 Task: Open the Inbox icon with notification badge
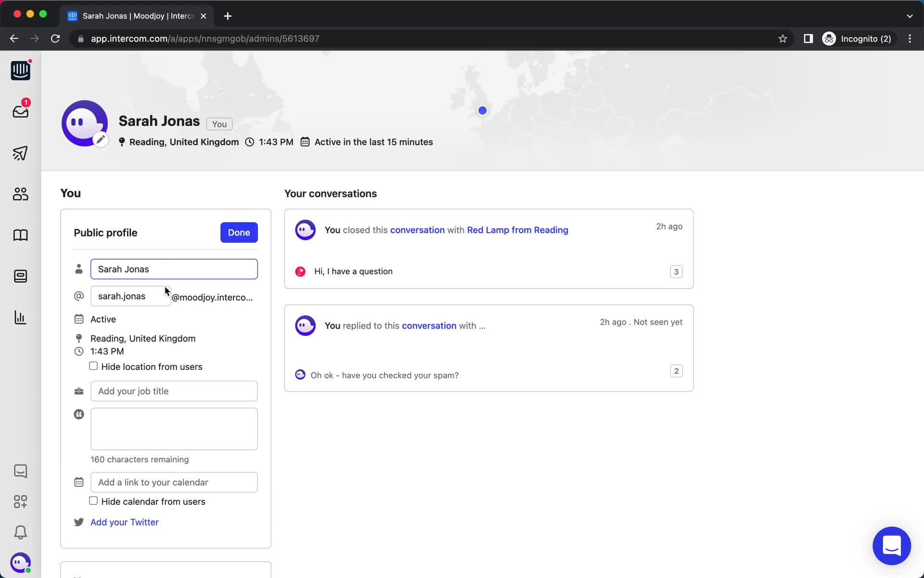(x=20, y=110)
